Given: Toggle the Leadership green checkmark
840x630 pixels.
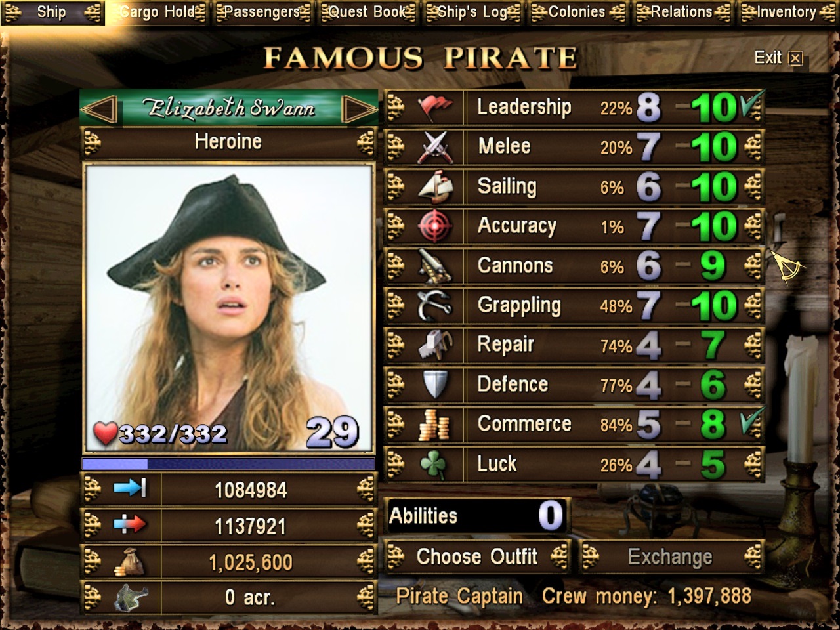Looking at the screenshot, I should [x=751, y=105].
